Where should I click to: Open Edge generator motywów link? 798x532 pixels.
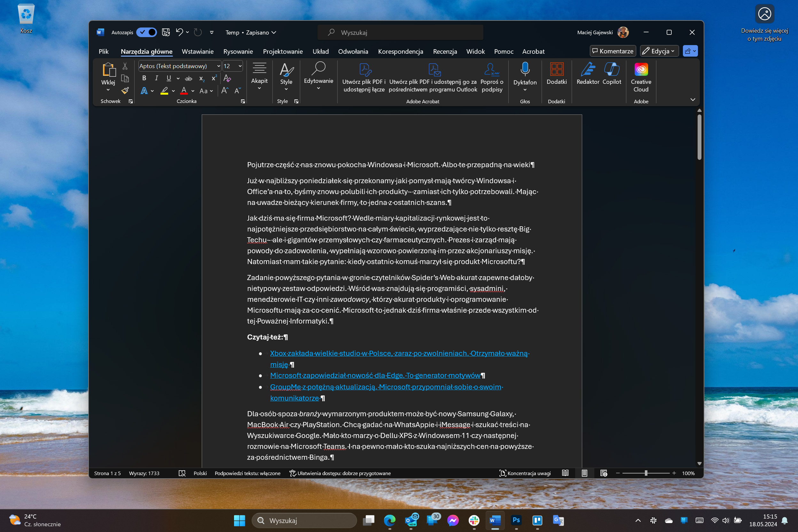(x=375, y=375)
